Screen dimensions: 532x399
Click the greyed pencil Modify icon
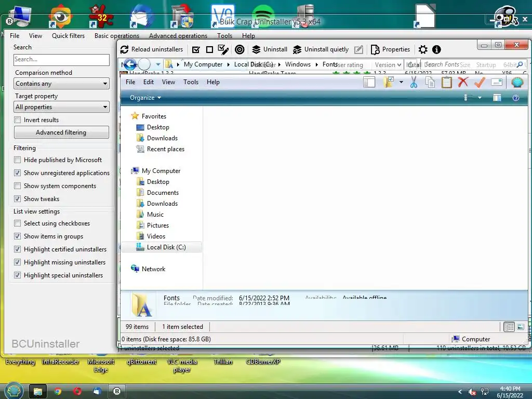click(358, 50)
